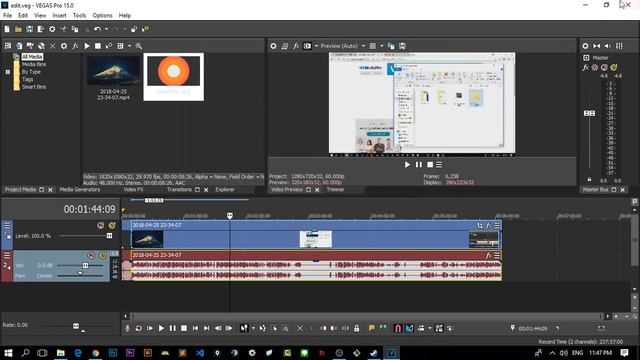Viewport: 640px width, 360px height.
Task: Adjust the Master bus volume fader
Action: 589,113
